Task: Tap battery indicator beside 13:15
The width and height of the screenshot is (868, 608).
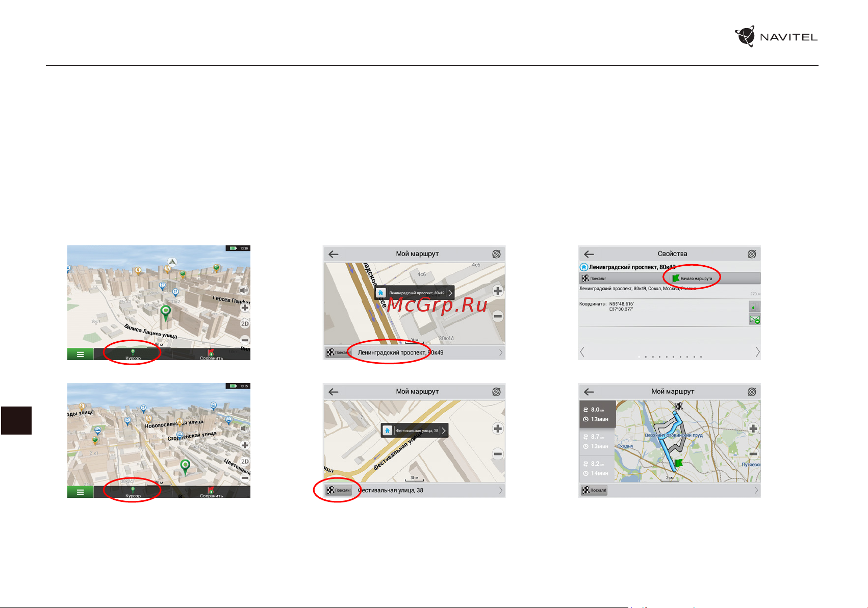Action: click(233, 386)
